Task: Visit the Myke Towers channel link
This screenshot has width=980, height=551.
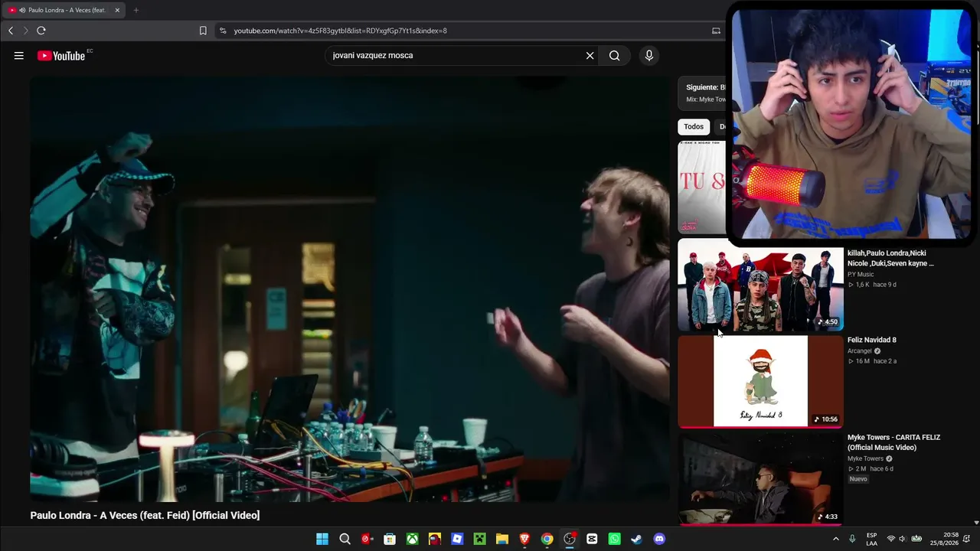Action: coord(865,458)
